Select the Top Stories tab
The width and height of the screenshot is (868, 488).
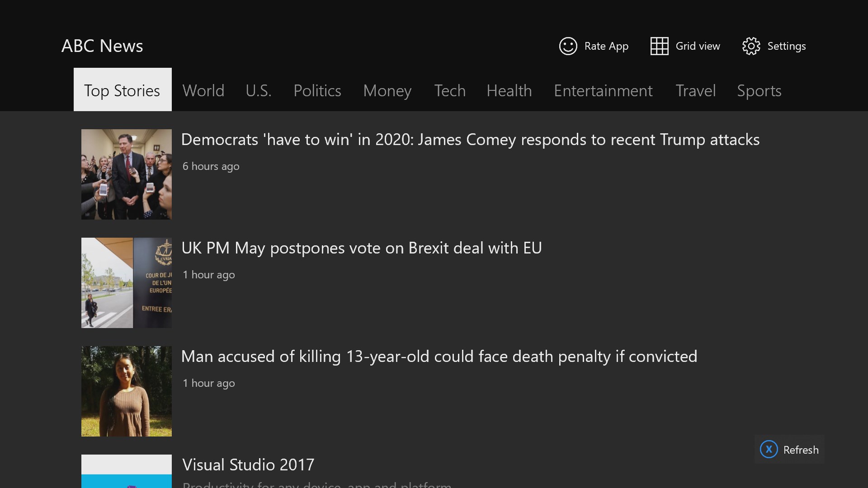123,90
